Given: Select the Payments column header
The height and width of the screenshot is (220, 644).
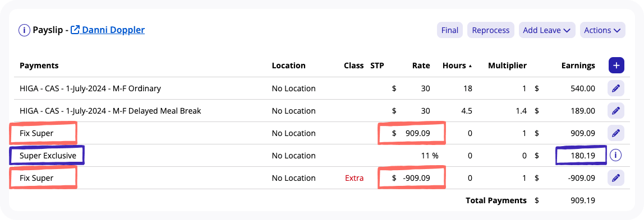Looking at the screenshot, I should pos(39,65).
